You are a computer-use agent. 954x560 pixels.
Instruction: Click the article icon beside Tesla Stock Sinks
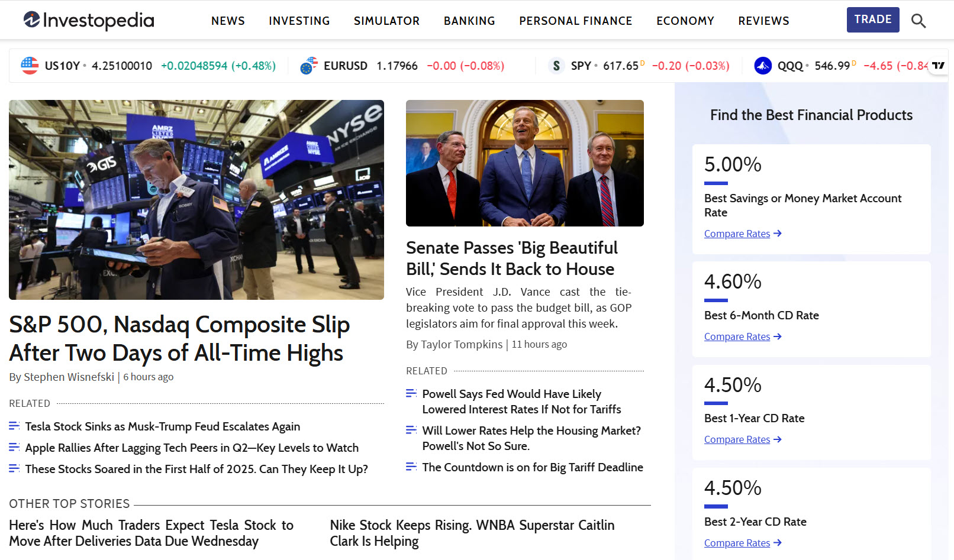coord(14,426)
